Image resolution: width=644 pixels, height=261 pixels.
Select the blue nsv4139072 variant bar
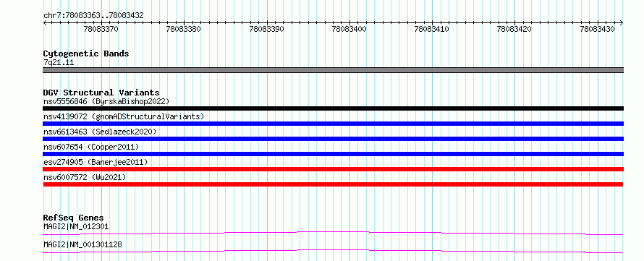pyautogui.click(x=333, y=124)
